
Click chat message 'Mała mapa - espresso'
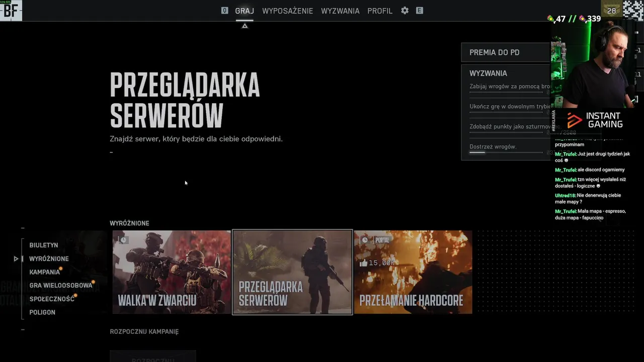(590, 215)
